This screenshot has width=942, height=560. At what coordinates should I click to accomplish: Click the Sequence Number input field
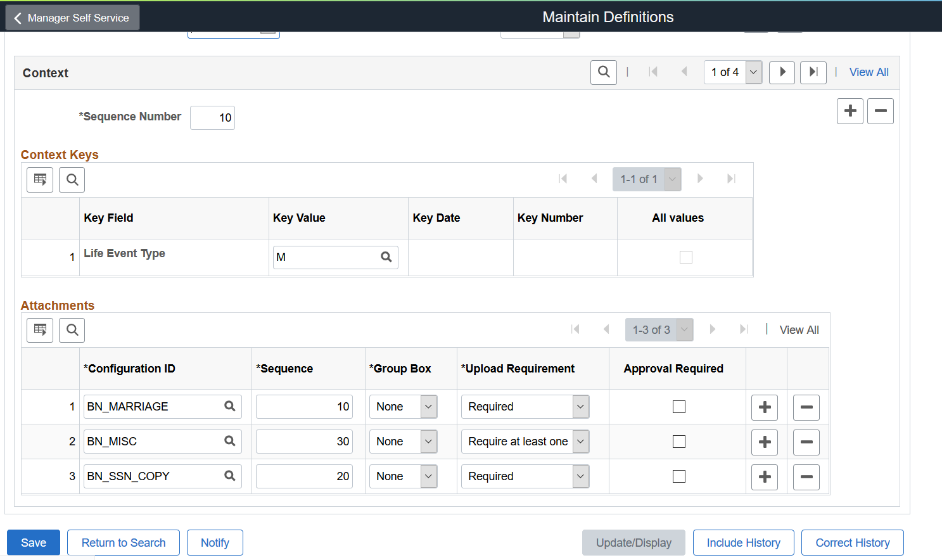pos(213,118)
